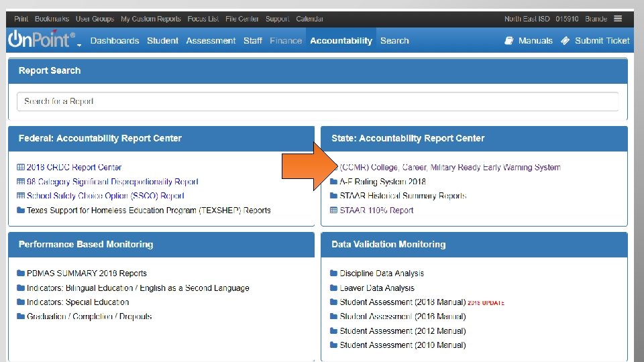
Task: Click Print in the top bar
Action: 21,19
